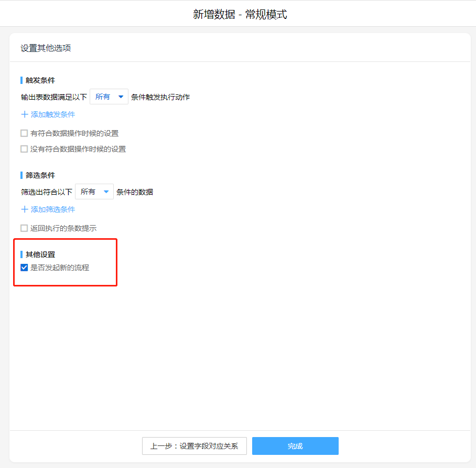This screenshot has width=476, height=468.
Task: Open the 所有 dropdown under 触发条件
Action: 109,97
